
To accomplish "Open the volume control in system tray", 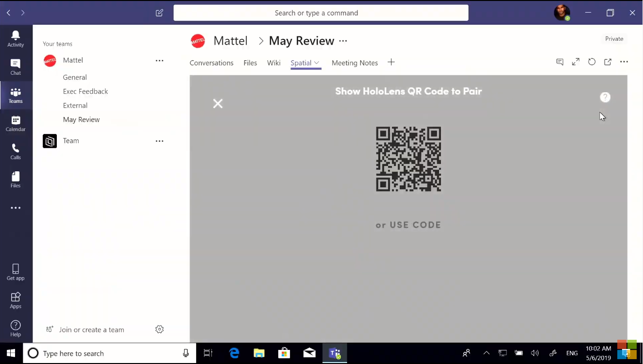I will click(535, 353).
